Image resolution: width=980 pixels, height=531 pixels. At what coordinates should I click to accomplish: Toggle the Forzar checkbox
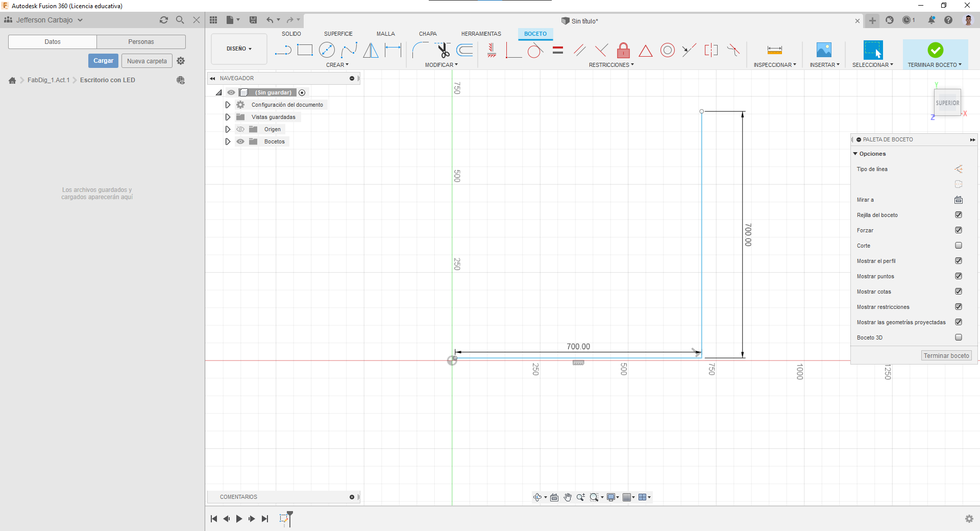tap(959, 230)
